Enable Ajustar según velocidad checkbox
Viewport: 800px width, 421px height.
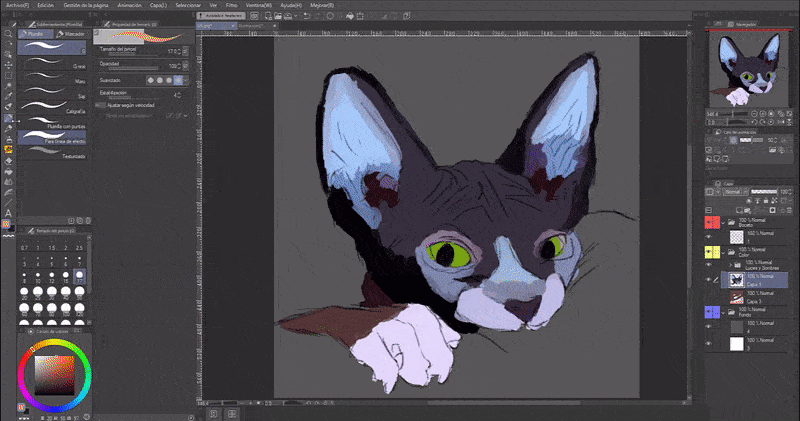click(x=101, y=105)
